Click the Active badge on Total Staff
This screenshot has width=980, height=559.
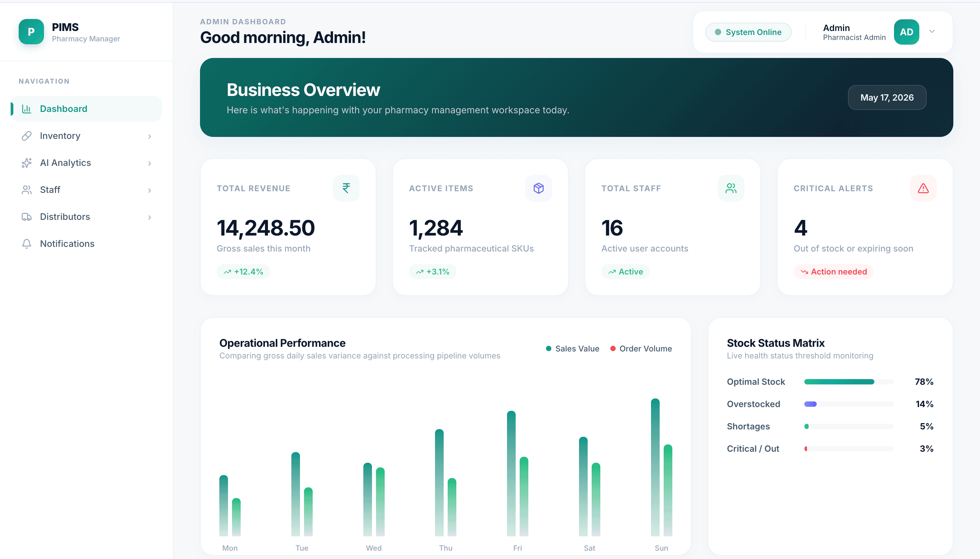pos(625,272)
